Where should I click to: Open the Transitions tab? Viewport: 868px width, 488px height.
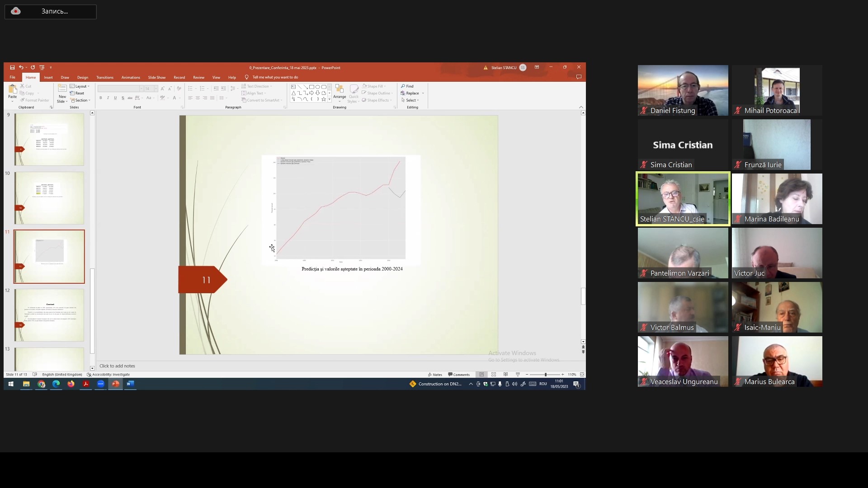click(x=105, y=77)
